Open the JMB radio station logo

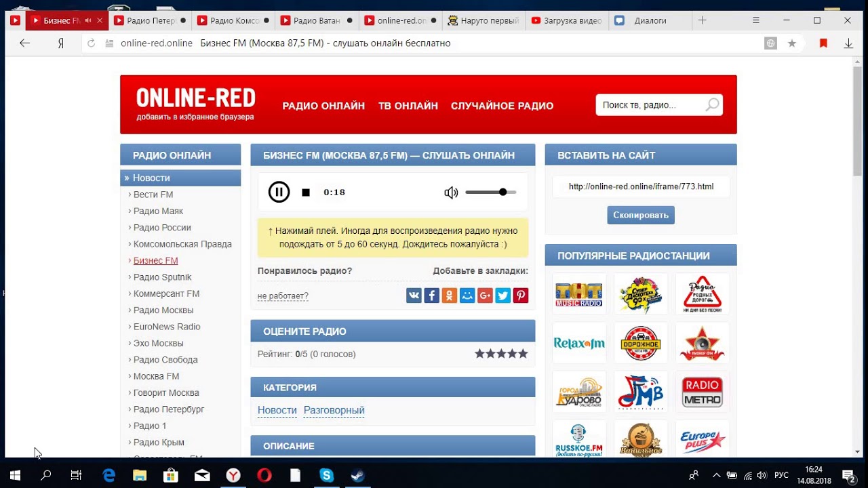(641, 392)
